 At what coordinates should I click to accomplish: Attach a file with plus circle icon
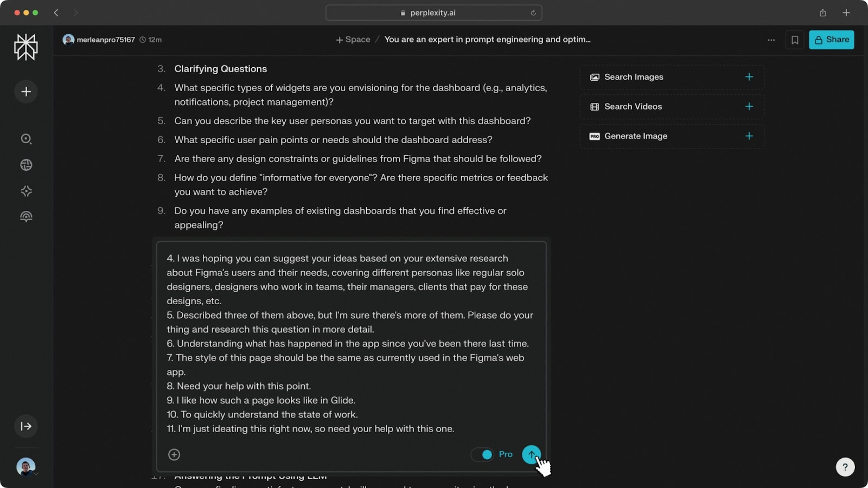(174, 454)
